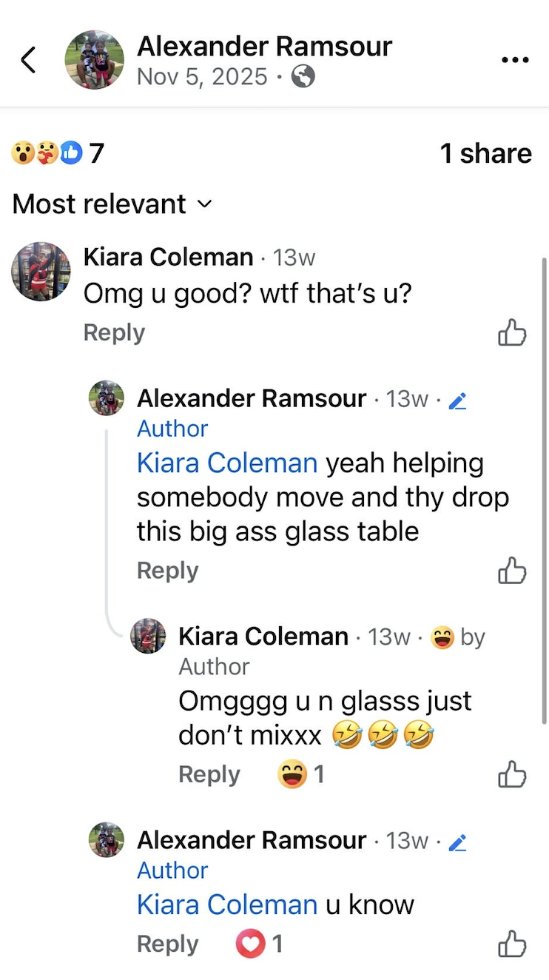549x980 pixels.
Task: Open the three-dot more options menu
Action: pos(515,60)
